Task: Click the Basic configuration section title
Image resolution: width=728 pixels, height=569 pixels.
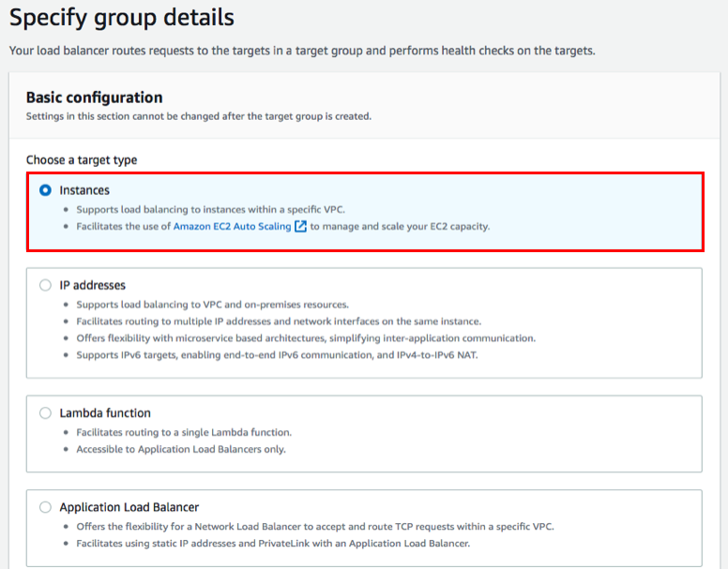Action: point(94,97)
